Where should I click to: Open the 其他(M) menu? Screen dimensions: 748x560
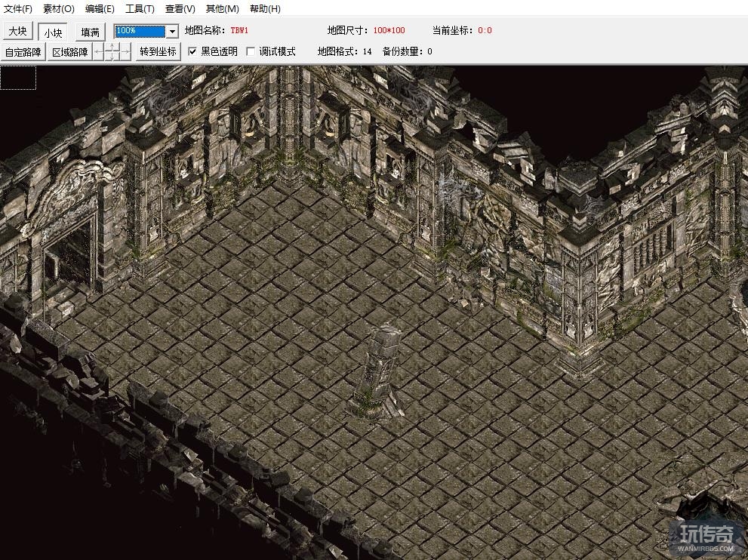tap(223, 8)
